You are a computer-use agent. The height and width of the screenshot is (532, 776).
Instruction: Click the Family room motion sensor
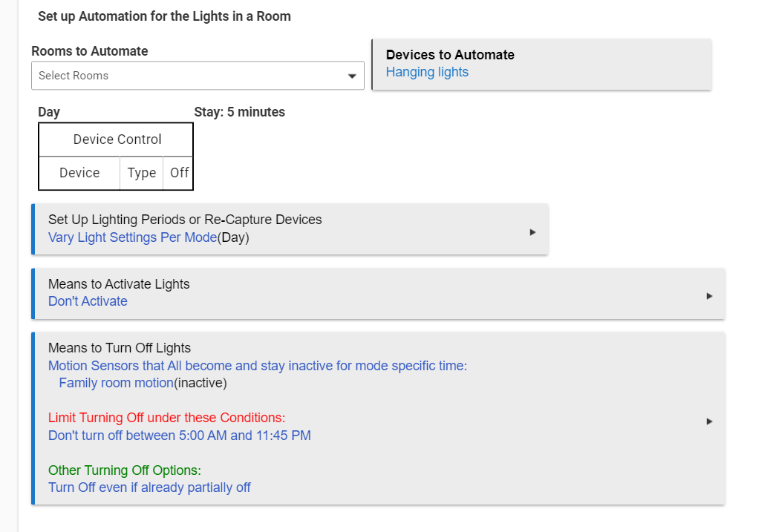[115, 383]
